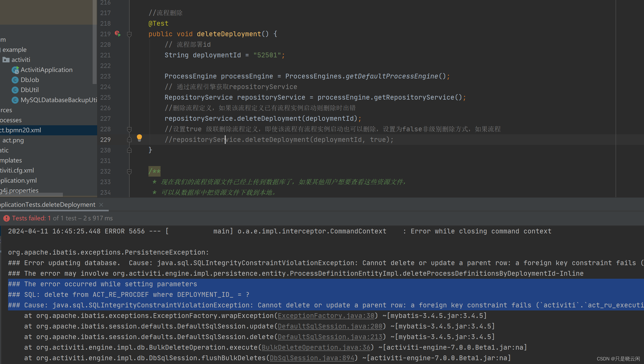Image resolution: width=644 pixels, height=364 pixels.
Task: Click the @Test annotation on line 218
Action: 158,23
